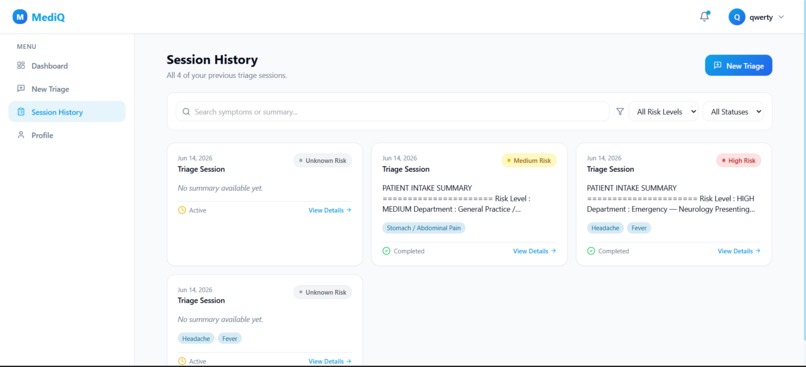Viewport: 806px width, 367px height.
Task: Click the search magnifier icon
Action: [x=186, y=112]
